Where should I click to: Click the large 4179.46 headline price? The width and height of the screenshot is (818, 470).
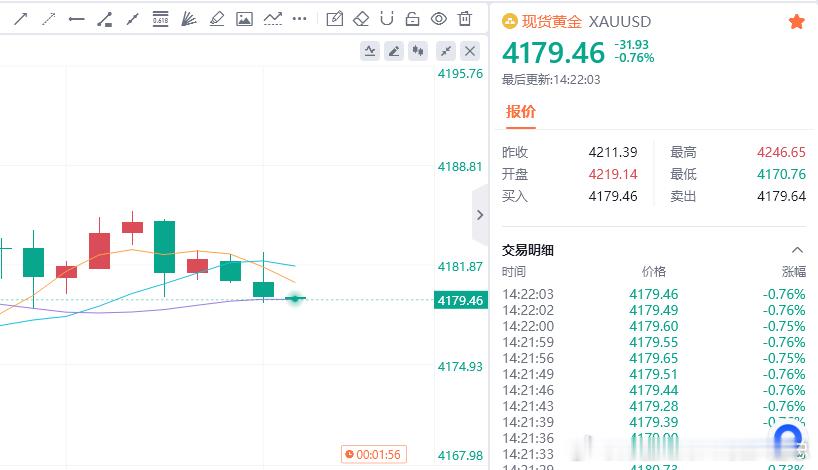pyautogui.click(x=553, y=53)
